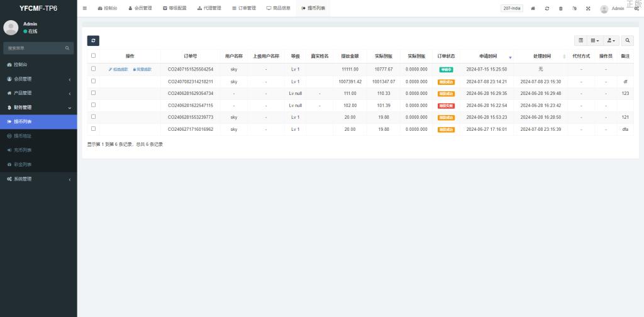The height and width of the screenshot is (317, 644).
Task: Click the reject link in the first row
Action: coord(118,69)
